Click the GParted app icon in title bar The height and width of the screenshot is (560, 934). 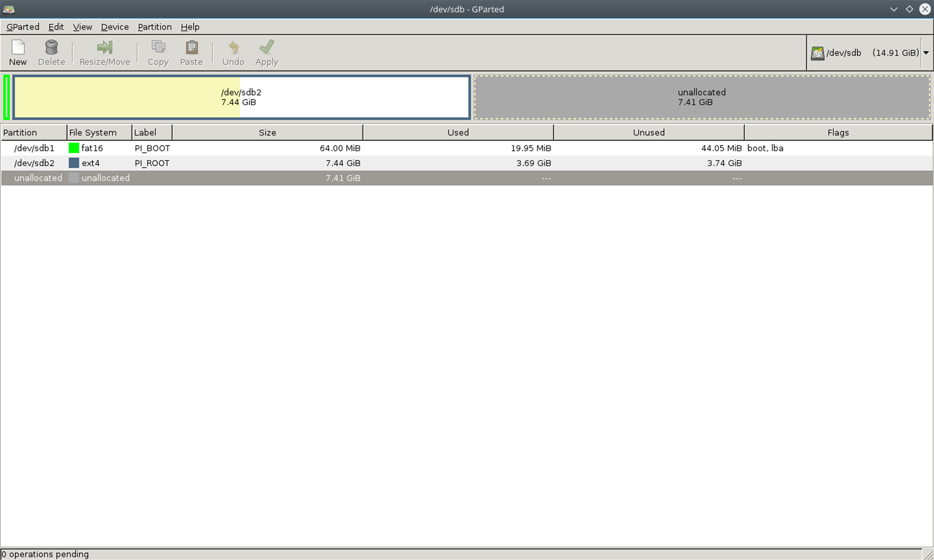9,9
